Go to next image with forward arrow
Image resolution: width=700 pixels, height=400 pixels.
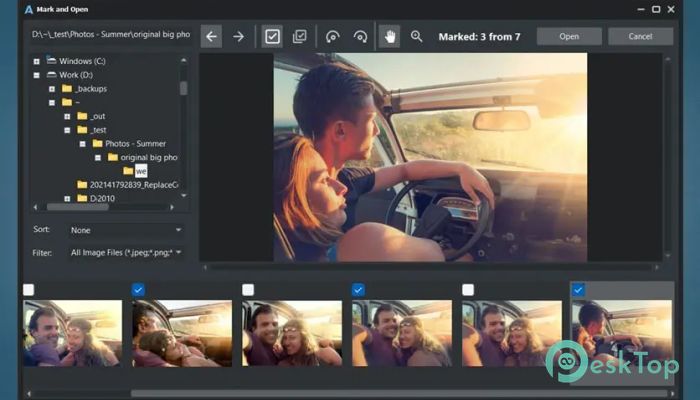[238, 36]
